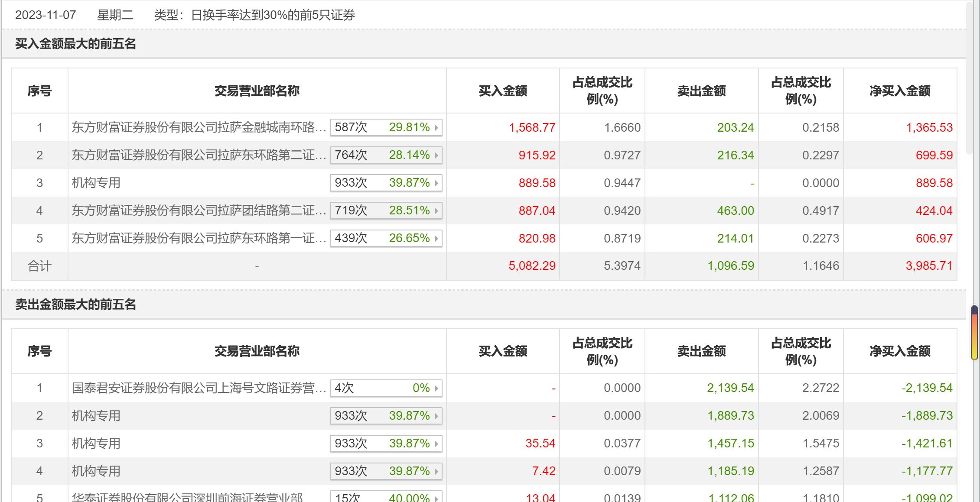Image resolution: width=980 pixels, height=502 pixels.
Task: Open 东方财富证券 拉萨东环路第二 branch link
Action: pyautogui.click(x=199, y=155)
